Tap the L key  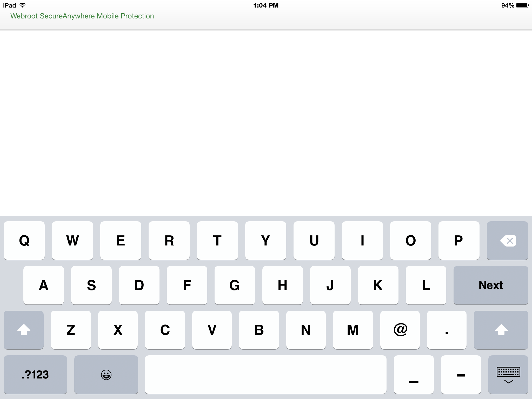coord(426,285)
